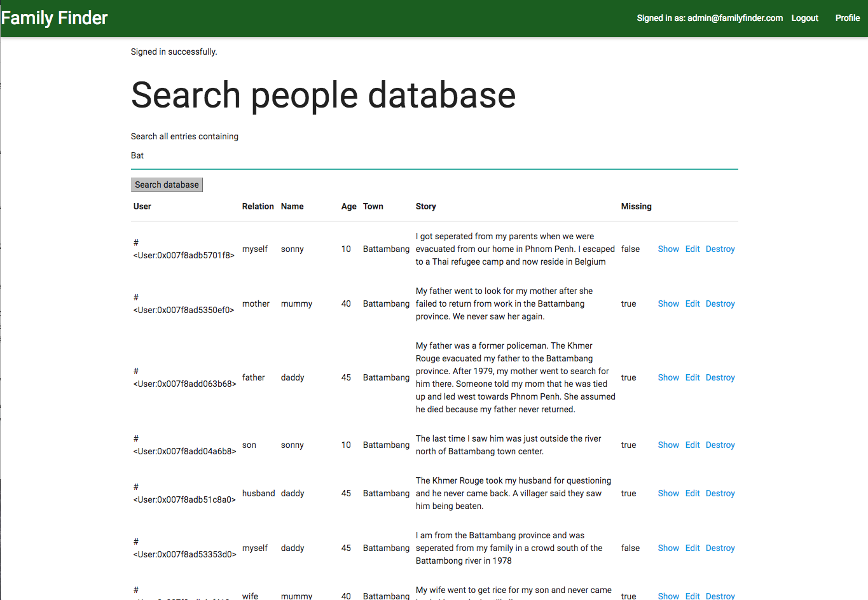The image size is (868, 600).
Task: Click the 'Signed in as: admin@familyfinder.com' text
Action: click(x=710, y=18)
